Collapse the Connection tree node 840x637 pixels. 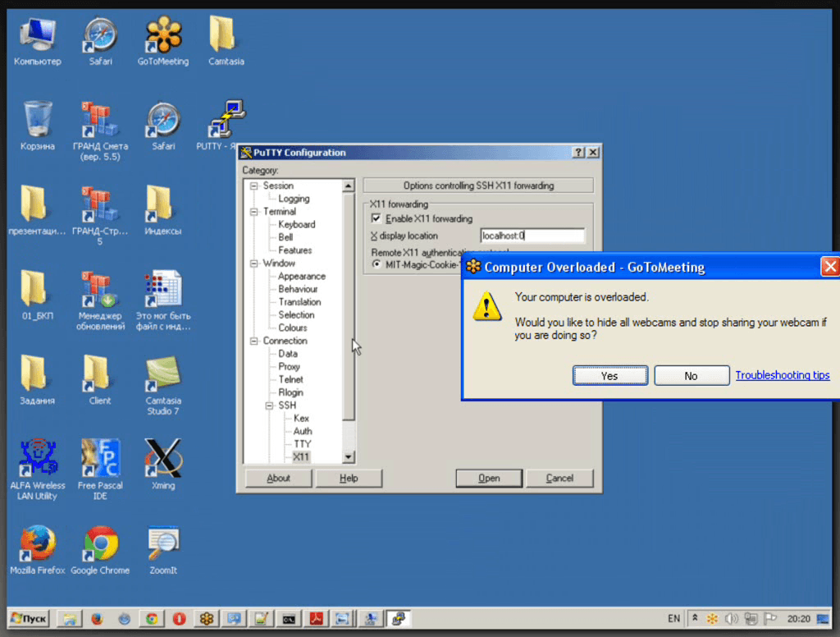[254, 341]
